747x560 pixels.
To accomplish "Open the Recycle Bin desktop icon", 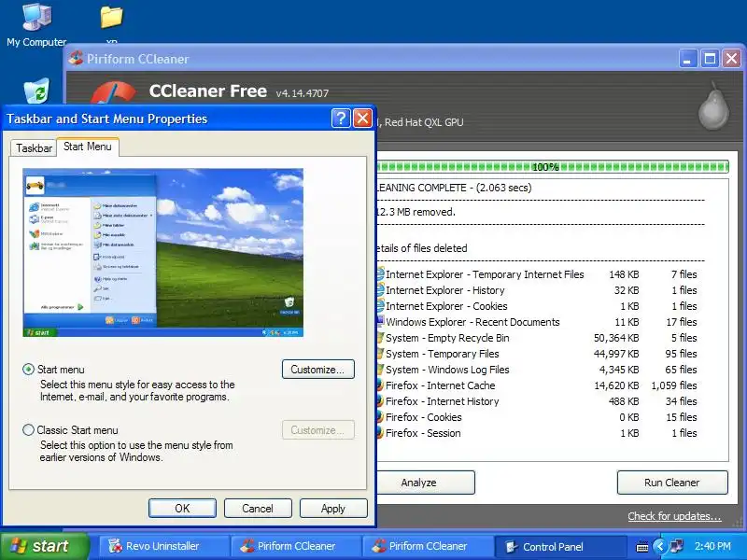I will [x=36, y=91].
